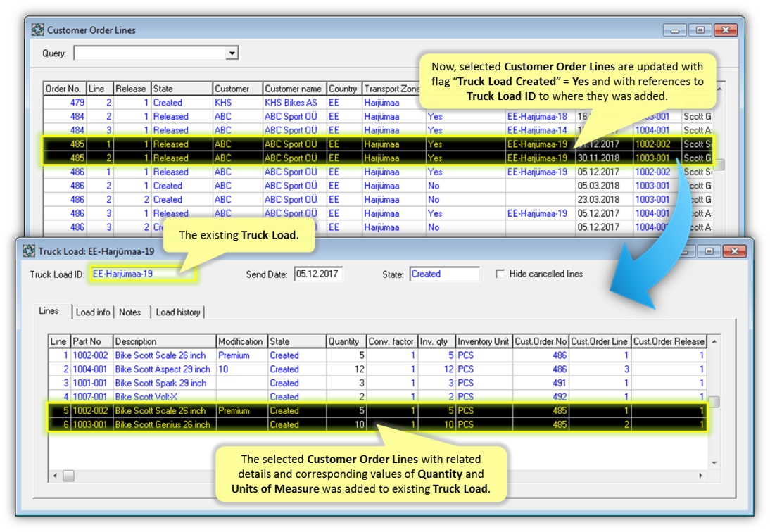Maximize the Customer Order Lines window

(x=700, y=30)
